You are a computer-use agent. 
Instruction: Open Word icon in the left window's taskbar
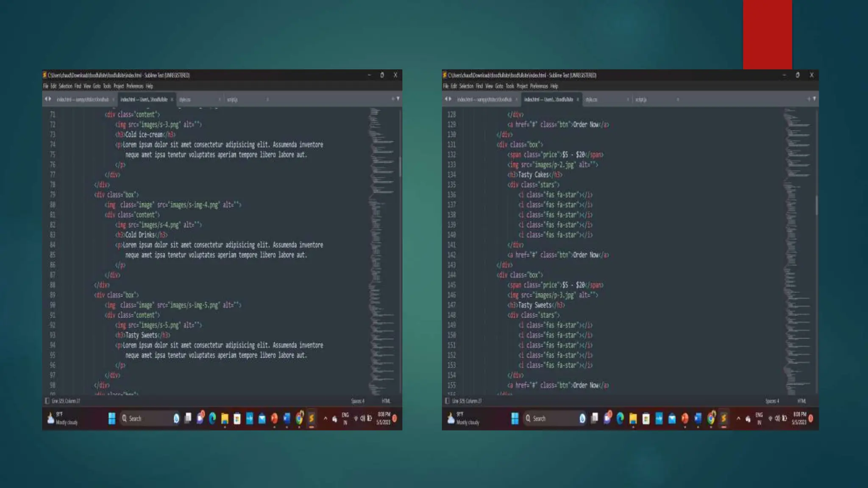[287, 419]
